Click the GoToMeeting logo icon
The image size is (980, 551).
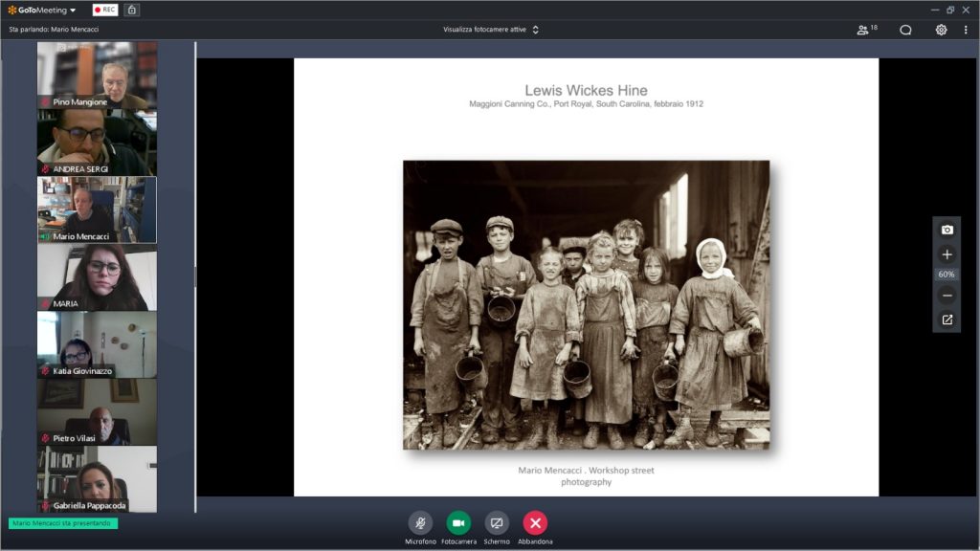click(x=11, y=10)
